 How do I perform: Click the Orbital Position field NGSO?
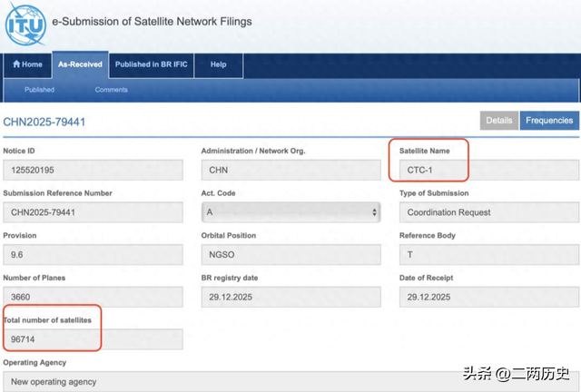(290, 255)
